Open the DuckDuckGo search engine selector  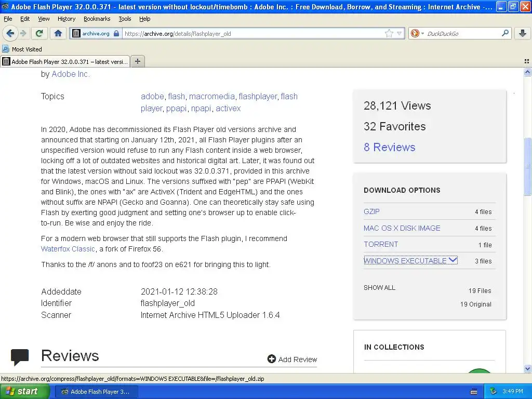click(x=417, y=33)
